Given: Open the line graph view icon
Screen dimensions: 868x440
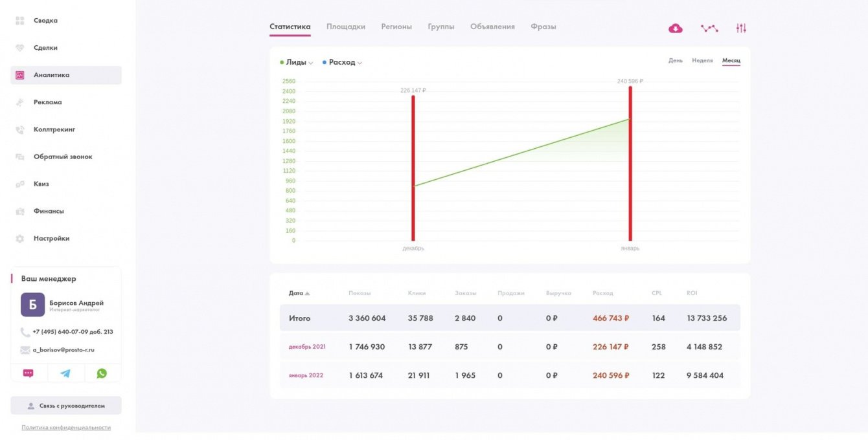Looking at the screenshot, I should click(x=709, y=28).
